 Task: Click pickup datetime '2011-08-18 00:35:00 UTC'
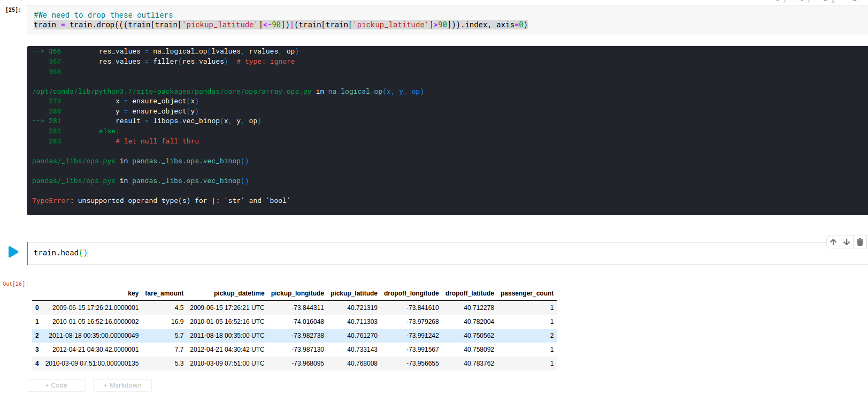point(227,336)
